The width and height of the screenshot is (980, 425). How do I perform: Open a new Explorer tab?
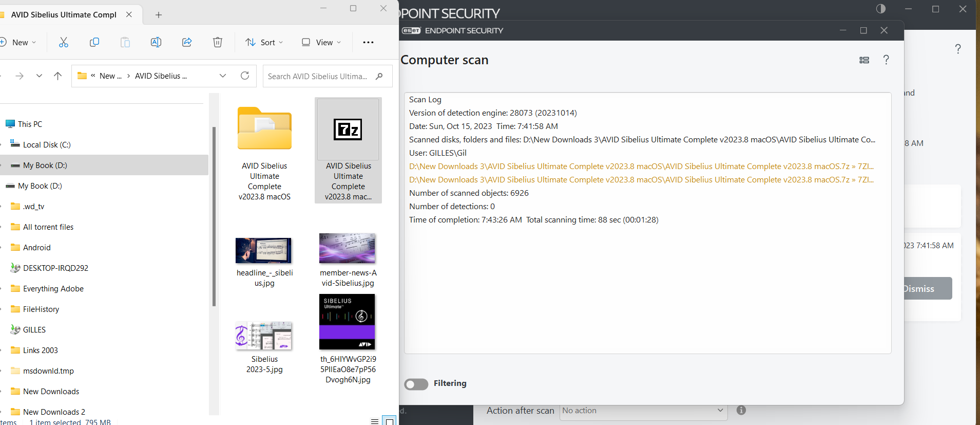pos(159,15)
